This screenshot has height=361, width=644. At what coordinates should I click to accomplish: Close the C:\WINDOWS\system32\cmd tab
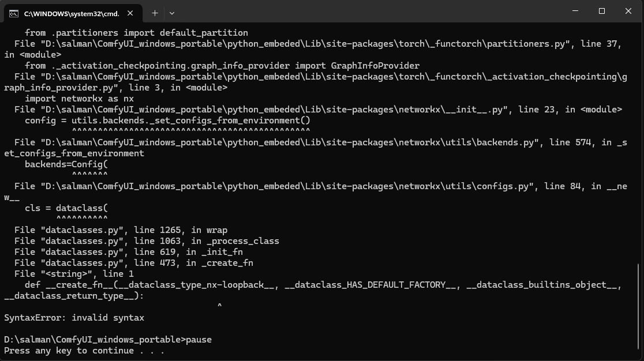132,13
